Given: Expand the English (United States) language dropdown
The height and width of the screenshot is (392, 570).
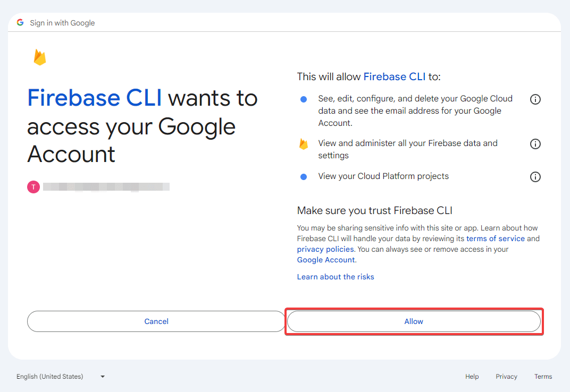Looking at the screenshot, I should point(61,377).
